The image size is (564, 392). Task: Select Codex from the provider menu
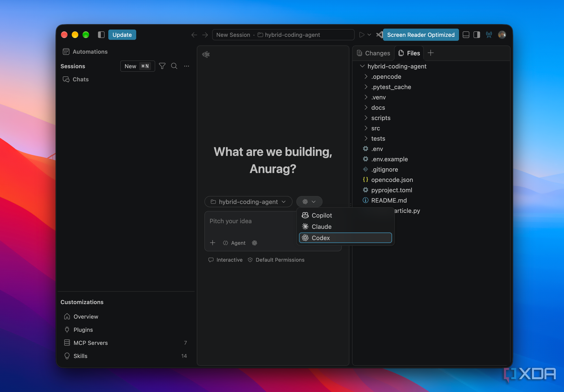coord(345,238)
